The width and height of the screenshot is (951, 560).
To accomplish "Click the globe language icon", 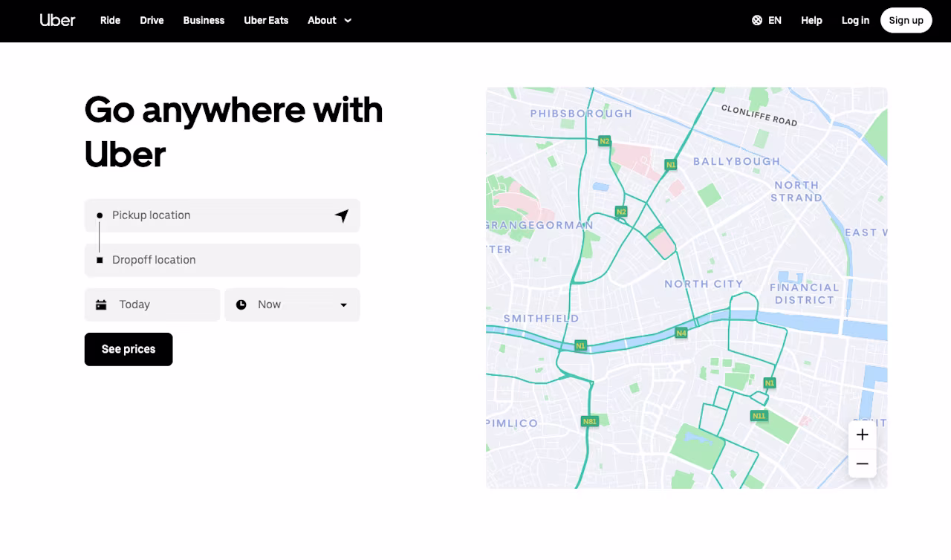I will (x=757, y=20).
